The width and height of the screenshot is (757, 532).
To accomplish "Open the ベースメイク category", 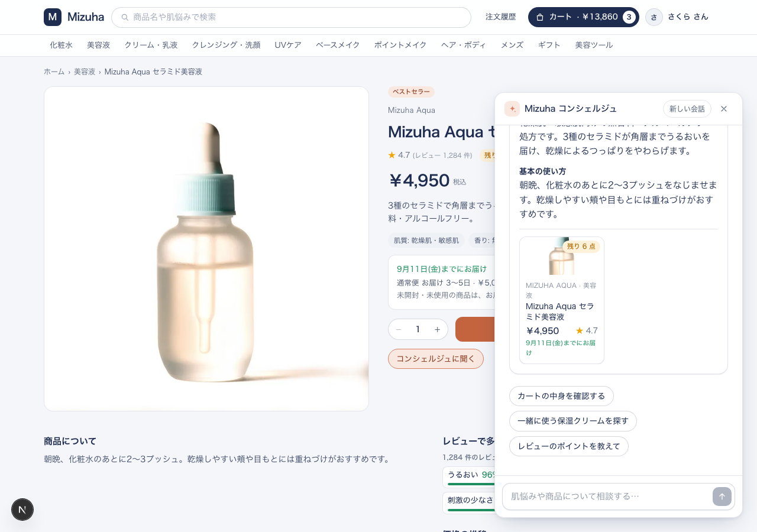I will point(338,45).
